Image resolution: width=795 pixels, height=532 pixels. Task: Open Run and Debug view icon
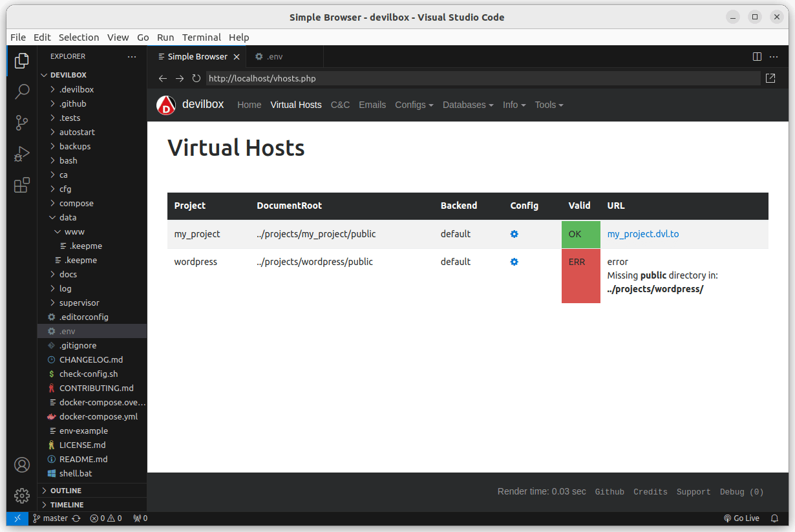click(x=22, y=154)
